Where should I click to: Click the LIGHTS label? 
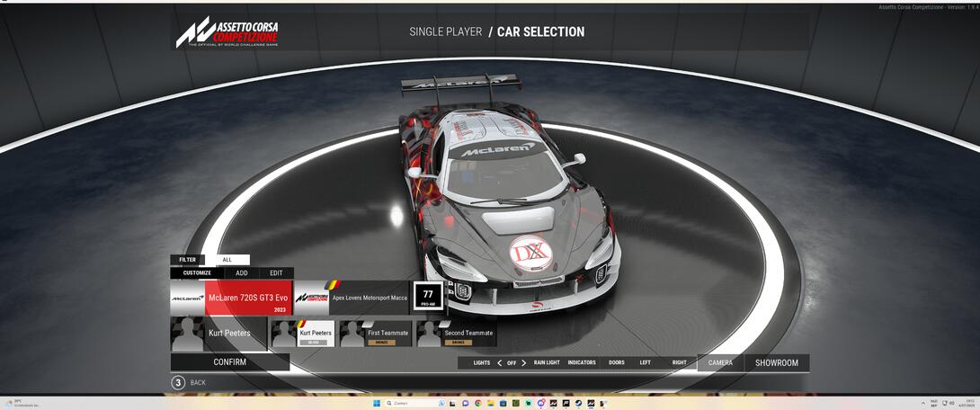pyautogui.click(x=482, y=362)
